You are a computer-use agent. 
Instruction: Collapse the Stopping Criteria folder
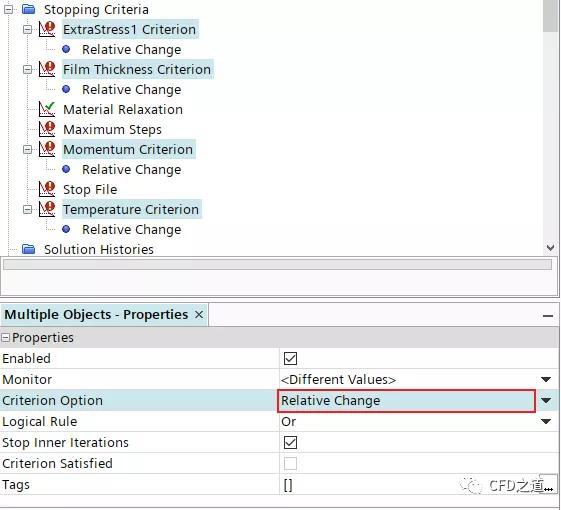tap(9, 10)
